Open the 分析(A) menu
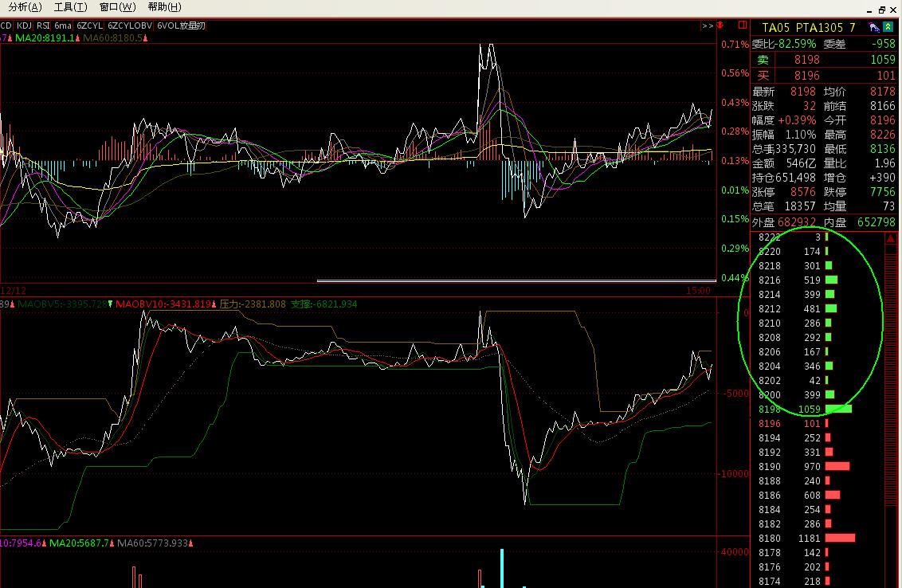Viewport: 902px width, 588px height. 25,7
